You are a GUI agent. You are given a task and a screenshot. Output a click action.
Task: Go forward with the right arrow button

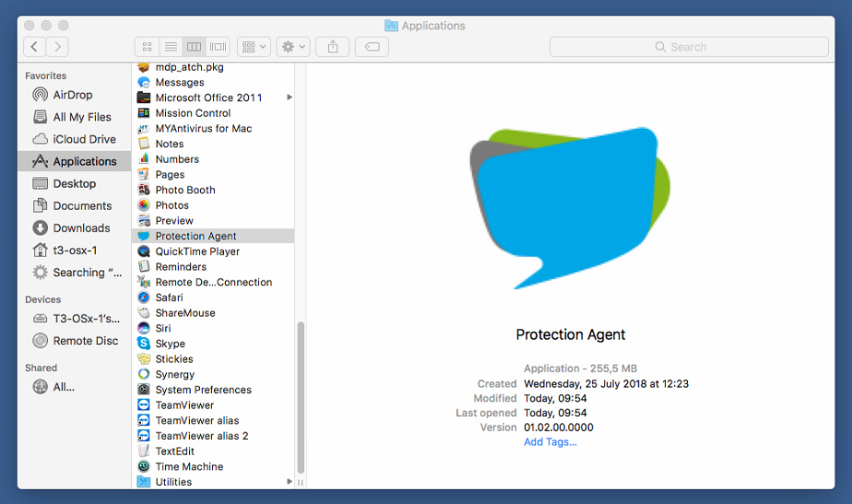pyautogui.click(x=57, y=47)
